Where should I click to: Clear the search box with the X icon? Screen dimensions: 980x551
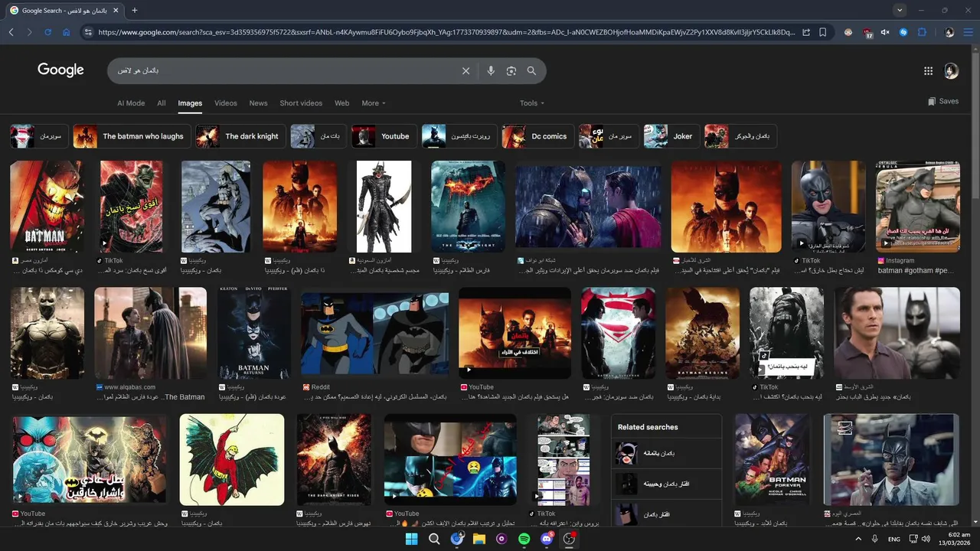pyautogui.click(x=465, y=70)
